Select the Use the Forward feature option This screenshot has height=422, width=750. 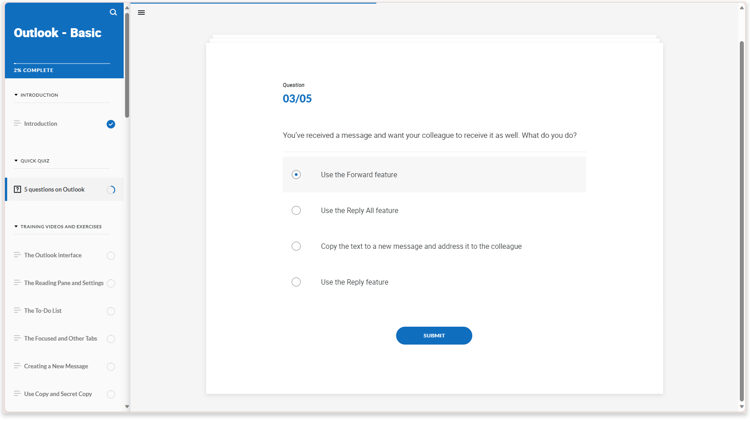(296, 175)
